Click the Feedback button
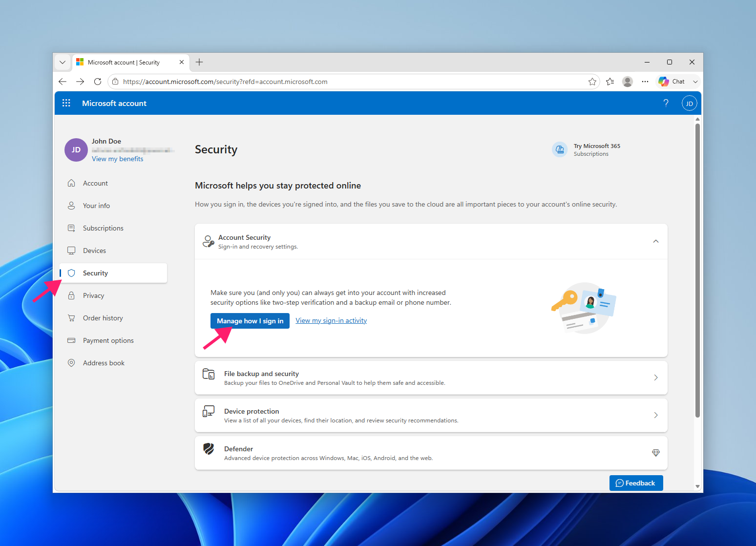 pos(636,483)
